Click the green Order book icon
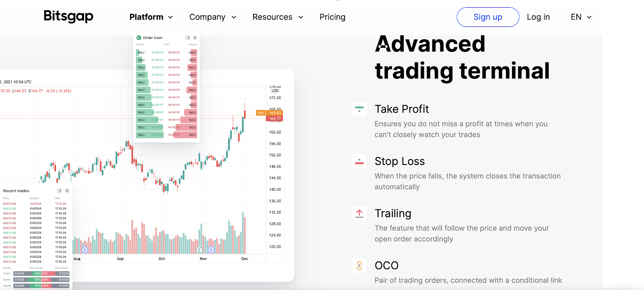This screenshot has width=644, height=290. pyautogui.click(x=139, y=37)
